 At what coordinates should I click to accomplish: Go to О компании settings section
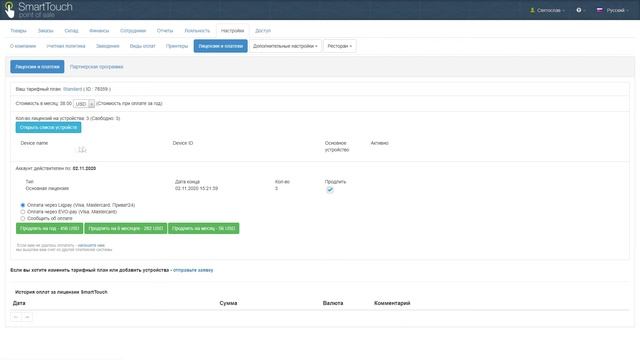23,46
